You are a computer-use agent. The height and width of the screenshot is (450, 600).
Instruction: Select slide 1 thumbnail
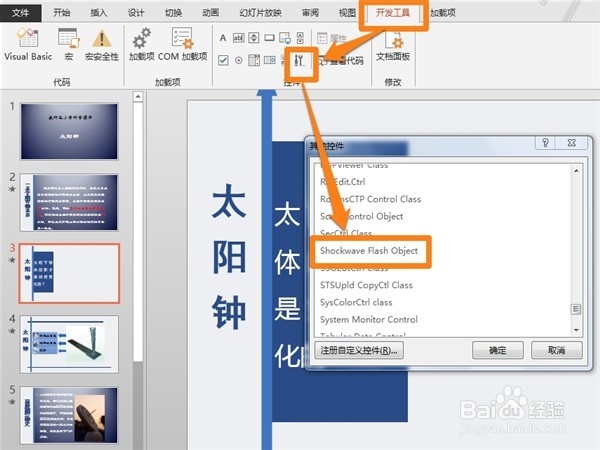point(69,131)
